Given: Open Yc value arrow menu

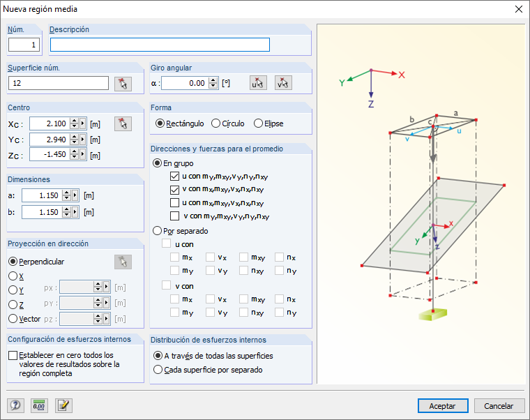Looking at the screenshot, I should pos(83,140).
